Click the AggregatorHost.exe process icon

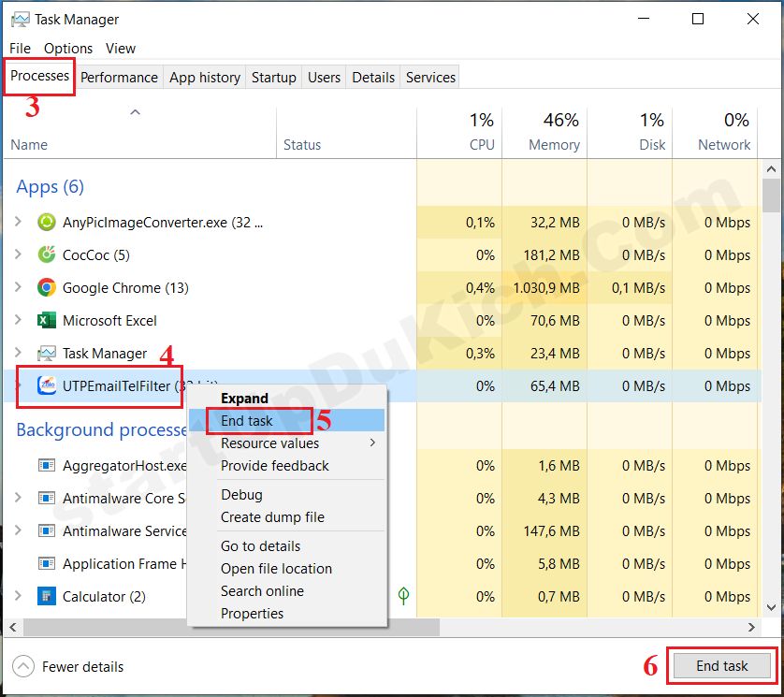pos(47,466)
